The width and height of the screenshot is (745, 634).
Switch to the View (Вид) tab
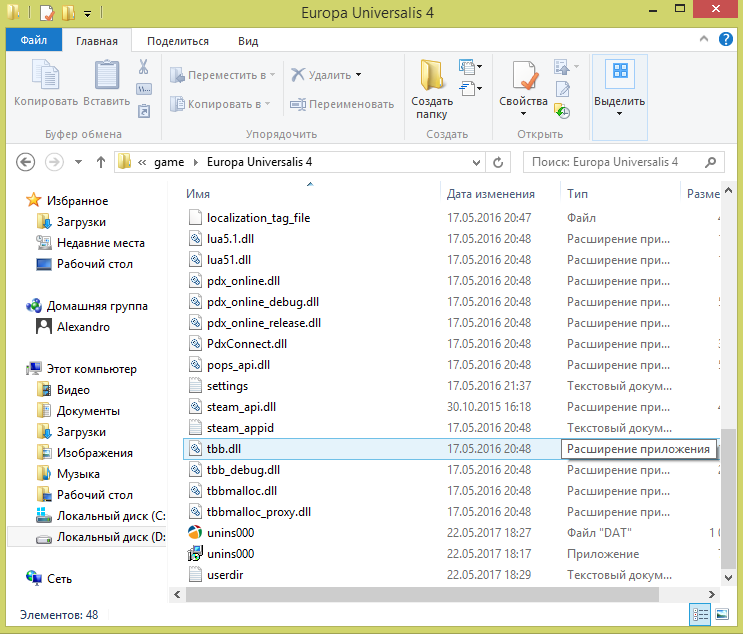point(248,41)
